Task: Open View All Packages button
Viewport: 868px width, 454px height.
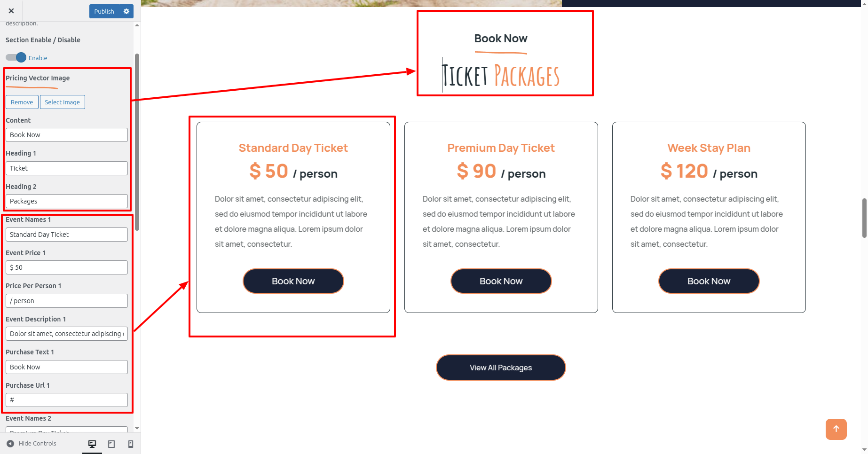Action: tap(501, 368)
